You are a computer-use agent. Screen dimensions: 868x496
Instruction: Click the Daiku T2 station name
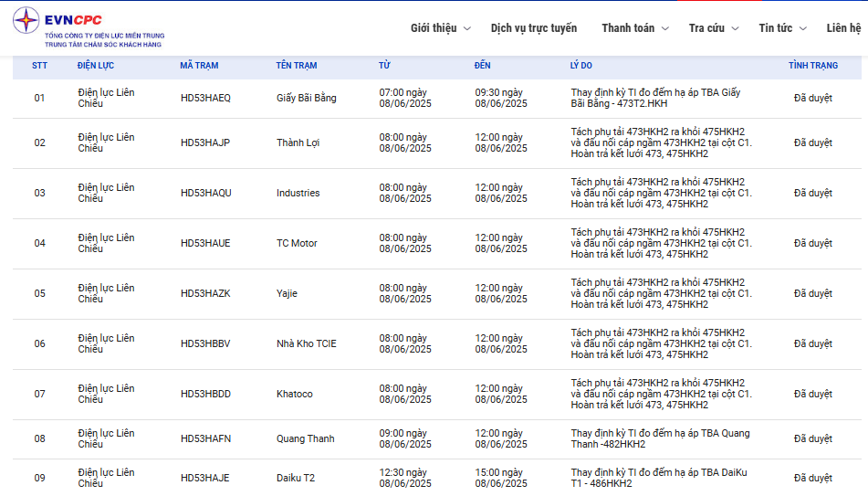[296, 478]
